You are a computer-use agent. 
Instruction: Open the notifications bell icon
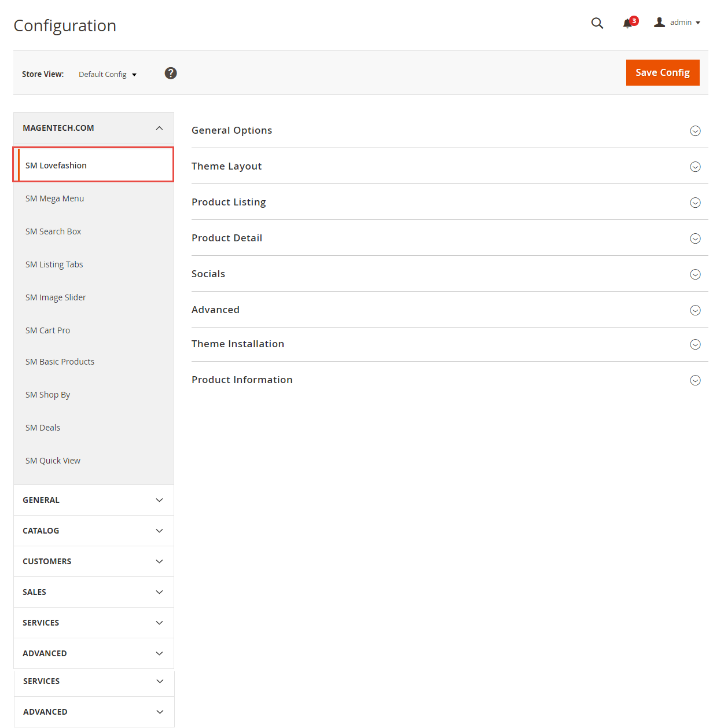click(x=627, y=23)
